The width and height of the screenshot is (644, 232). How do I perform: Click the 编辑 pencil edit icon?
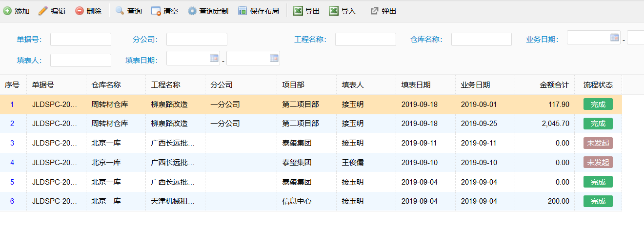pyautogui.click(x=43, y=11)
